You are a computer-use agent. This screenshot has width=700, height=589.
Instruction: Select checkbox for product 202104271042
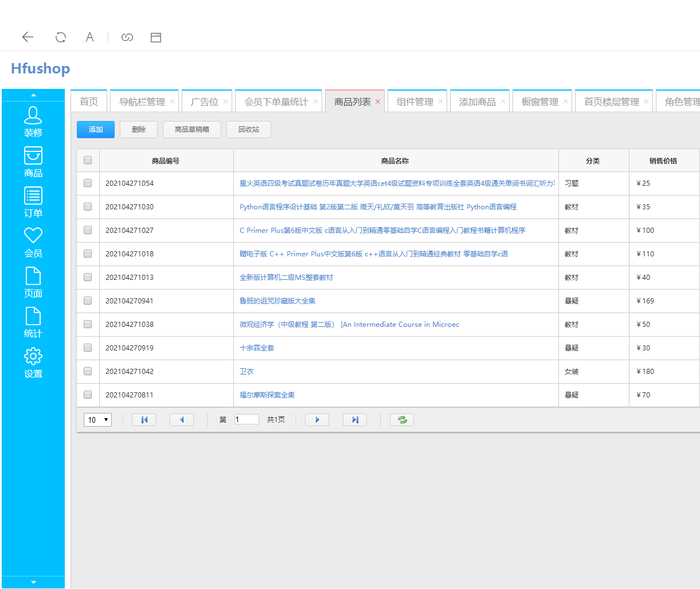(88, 372)
